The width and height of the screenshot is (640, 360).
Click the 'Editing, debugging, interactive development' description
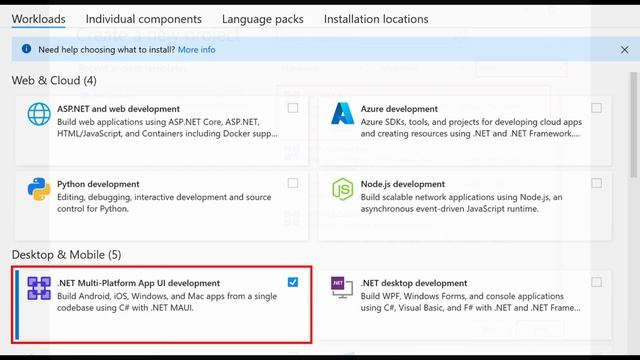coord(164,203)
